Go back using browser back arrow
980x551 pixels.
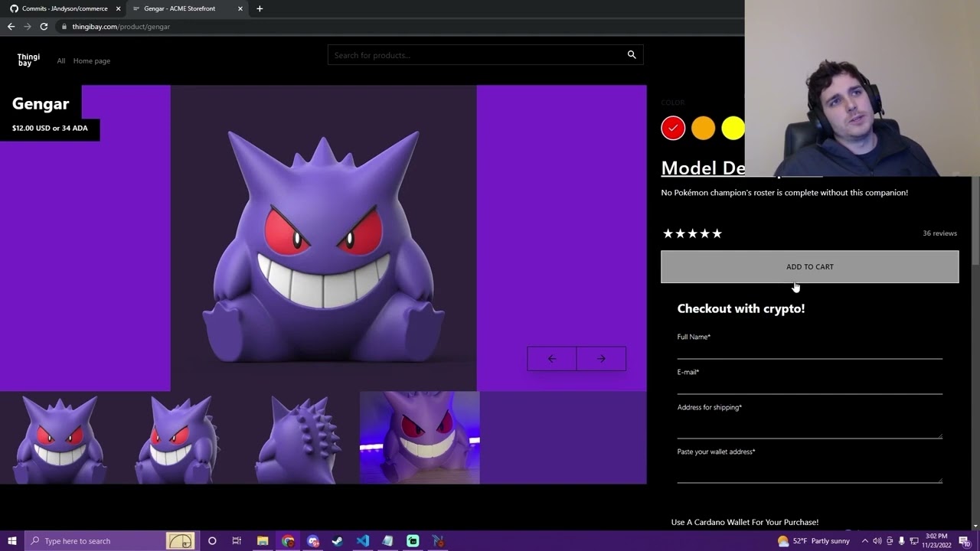(x=11, y=26)
